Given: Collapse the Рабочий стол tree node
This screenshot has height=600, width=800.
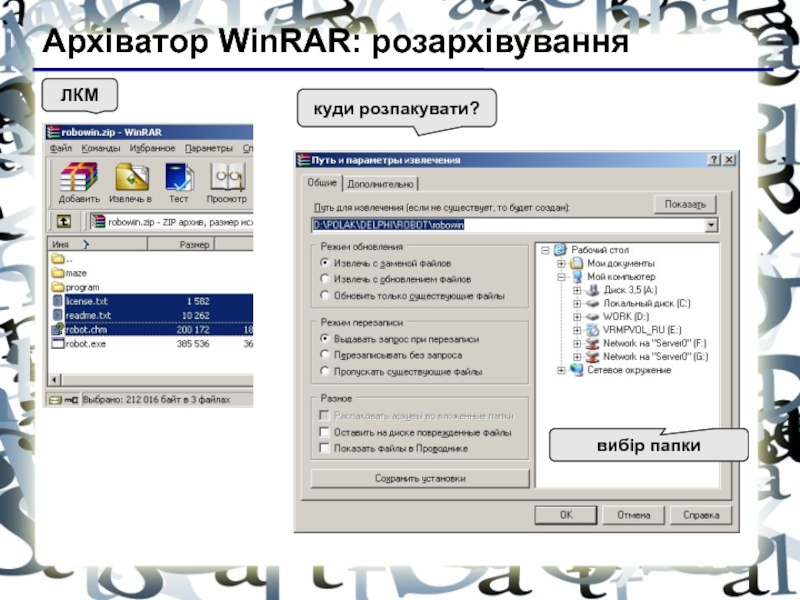Looking at the screenshot, I should pos(545,250).
